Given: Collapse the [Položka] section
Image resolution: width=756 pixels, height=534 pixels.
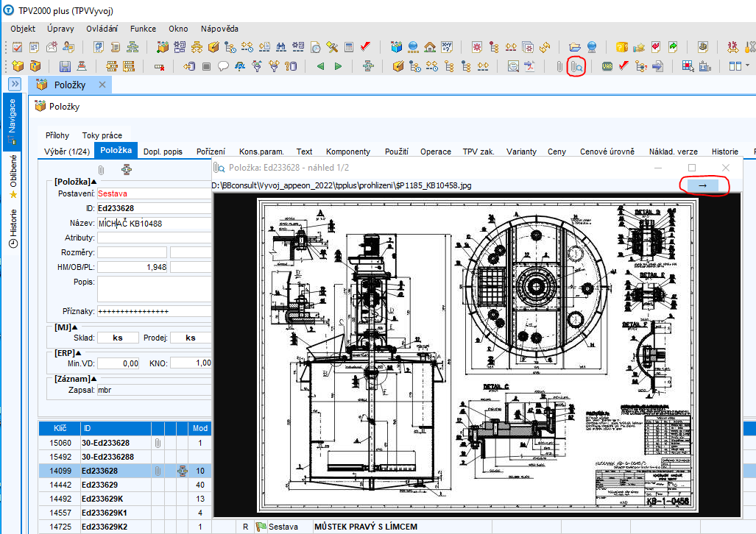Looking at the screenshot, I should pos(93,182).
